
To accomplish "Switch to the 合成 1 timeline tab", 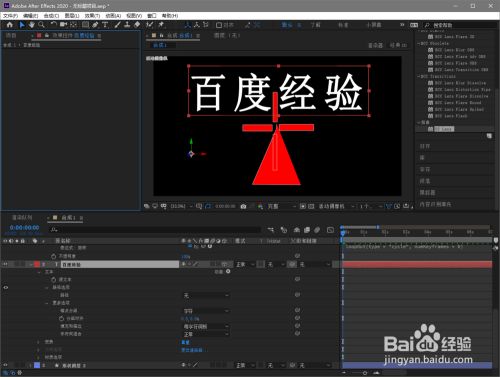I will pyautogui.click(x=68, y=218).
